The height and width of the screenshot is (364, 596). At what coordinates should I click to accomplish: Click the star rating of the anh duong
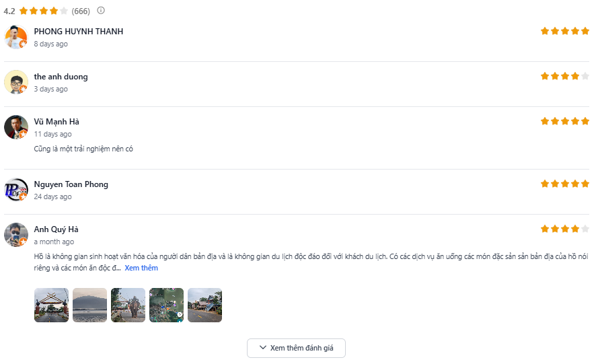(564, 76)
